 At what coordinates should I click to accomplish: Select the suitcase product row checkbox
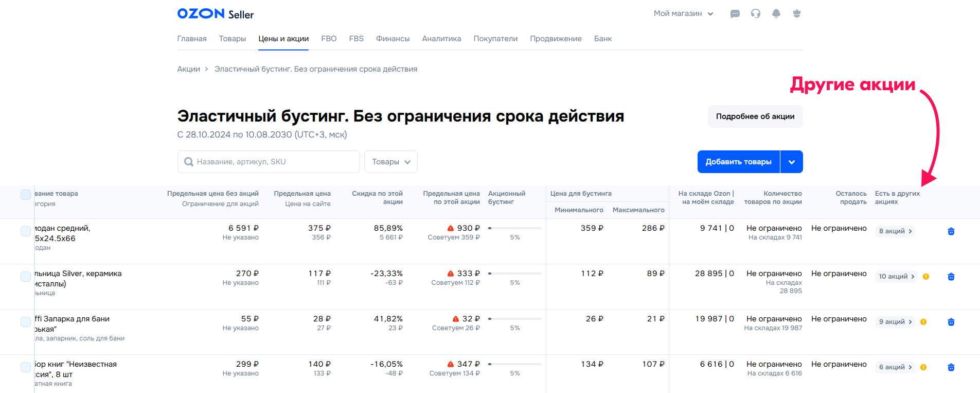point(26,231)
